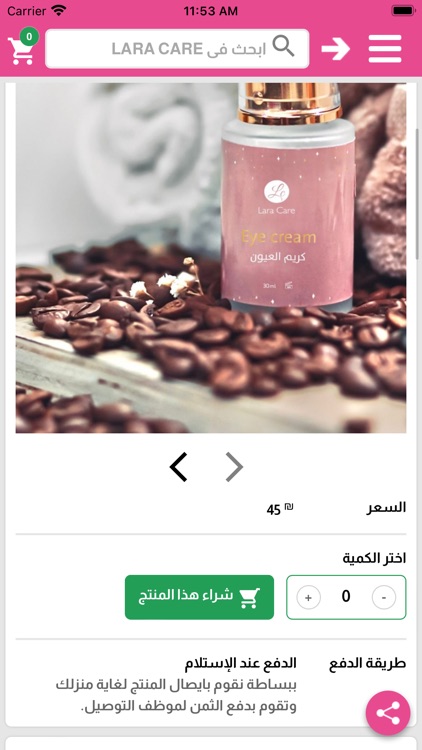Click the cart icon inside buy button
This screenshot has width=422, height=750.
tap(250, 598)
